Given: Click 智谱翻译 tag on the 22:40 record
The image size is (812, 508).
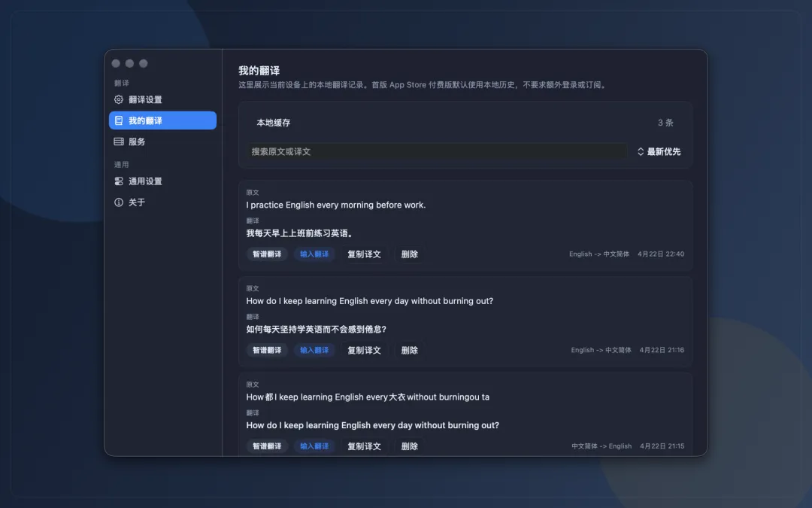Looking at the screenshot, I should click(x=267, y=254).
